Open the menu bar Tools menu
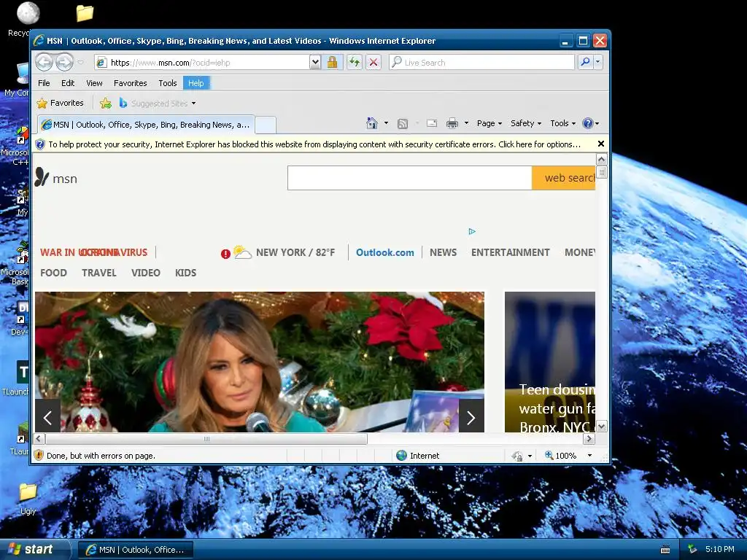The height and width of the screenshot is (560, 747). pos(168,83)
